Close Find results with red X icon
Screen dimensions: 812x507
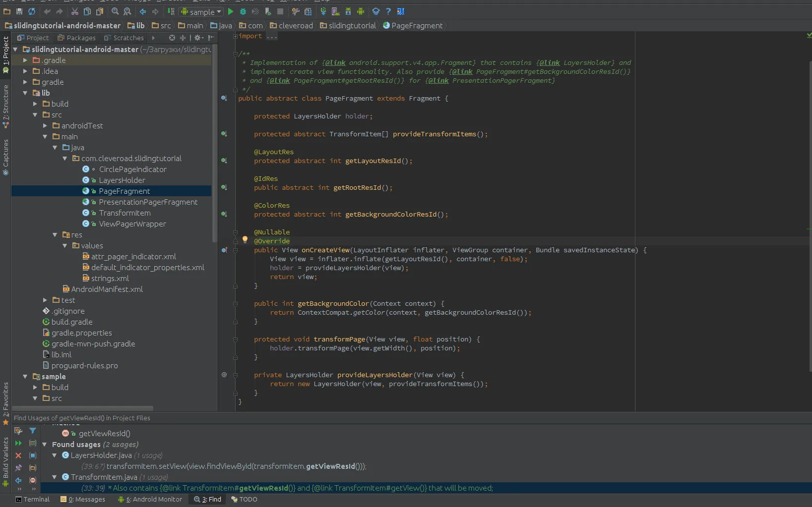[18, 455]
